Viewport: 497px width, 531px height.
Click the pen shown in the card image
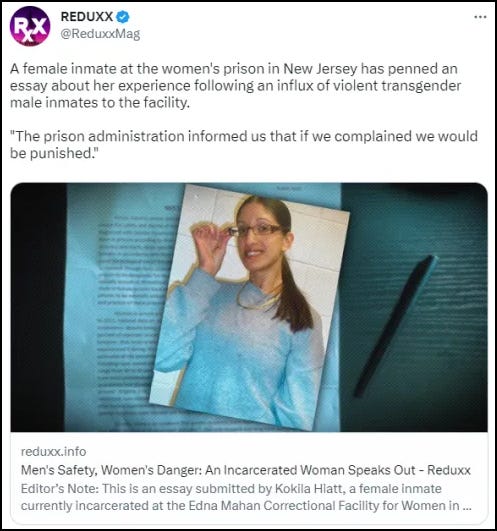(x=395, y=326)
